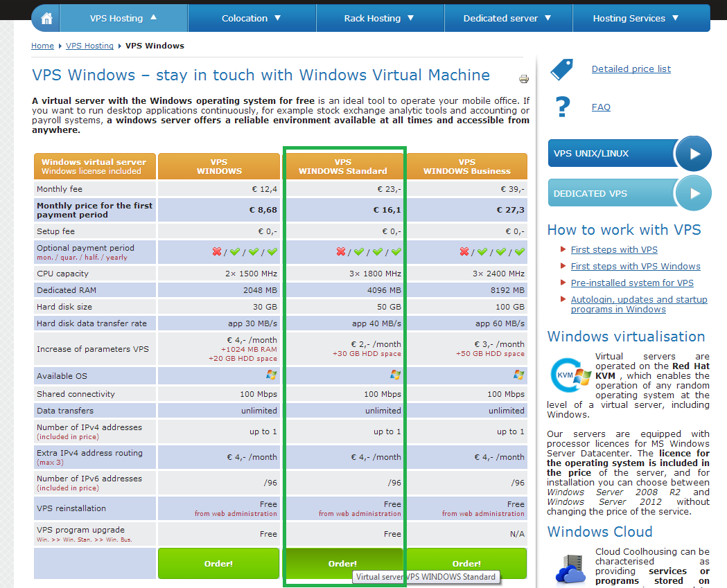Open the Rack Hosting dropdown menu

[380, 19]
